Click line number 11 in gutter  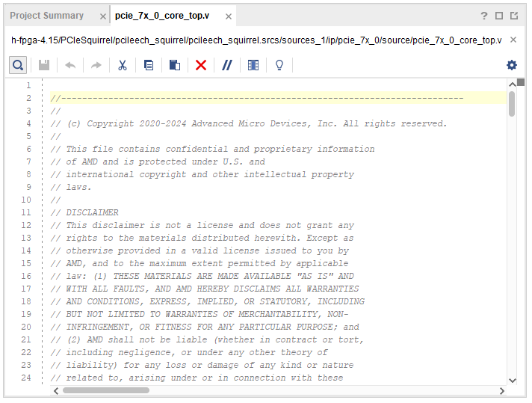[x=26, y=212]
